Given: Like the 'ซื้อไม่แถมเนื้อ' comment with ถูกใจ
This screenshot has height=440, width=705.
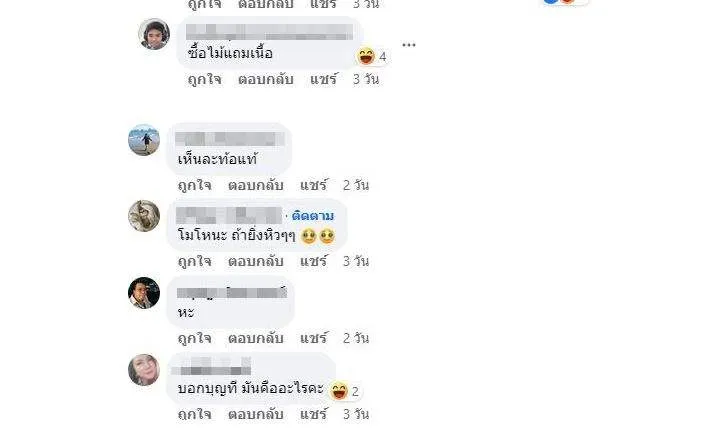Looking at the screenshot, I should [205, 80].
